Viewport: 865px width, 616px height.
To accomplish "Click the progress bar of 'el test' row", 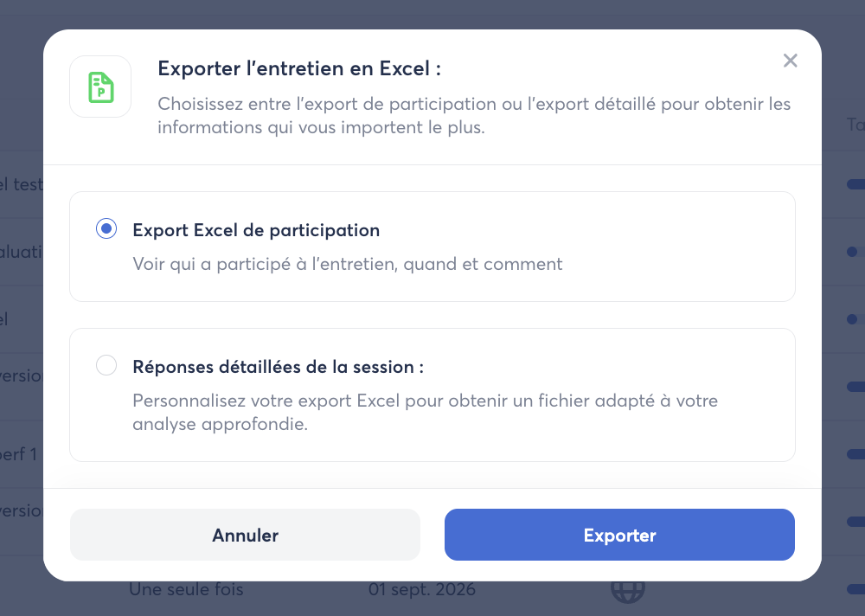I will (855, 184).
